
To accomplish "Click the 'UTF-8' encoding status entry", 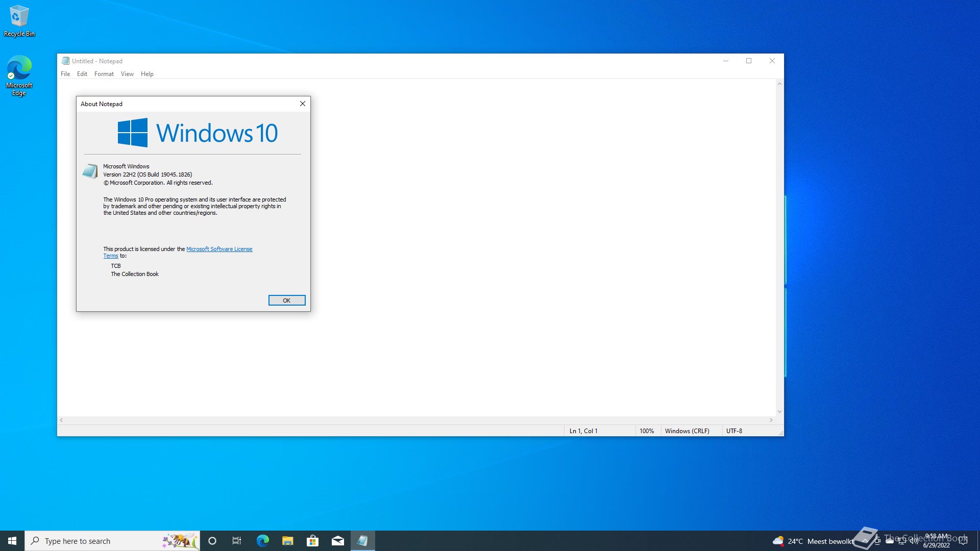I will coord(734,431).
